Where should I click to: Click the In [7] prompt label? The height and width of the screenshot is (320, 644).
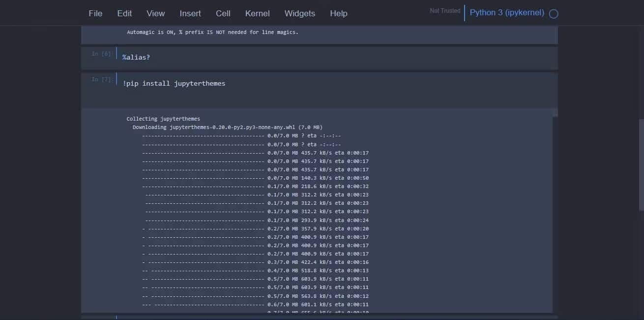tap(101, 79)
